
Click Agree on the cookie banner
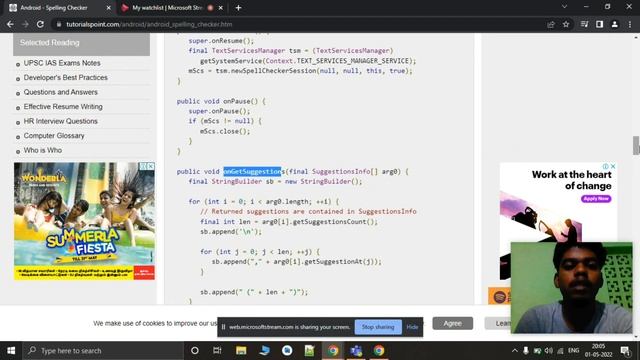pyautogui.click(x=453, y=323)
